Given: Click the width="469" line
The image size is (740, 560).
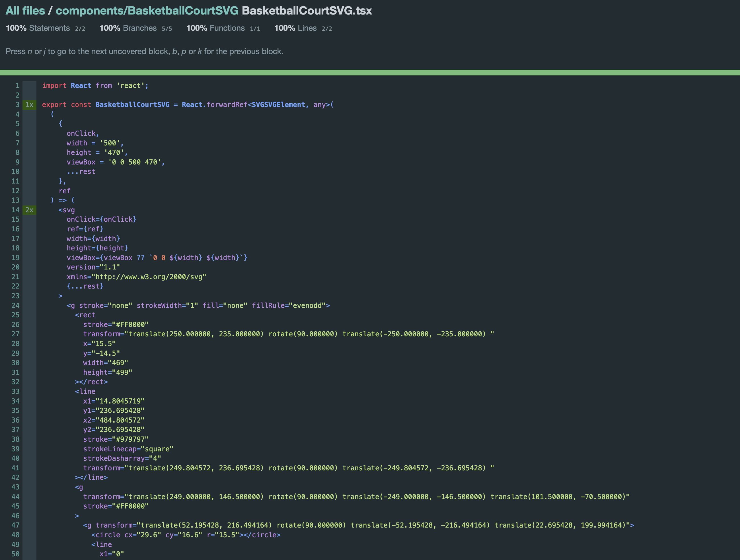Looking at the screenshot, I should pos(105,363).
